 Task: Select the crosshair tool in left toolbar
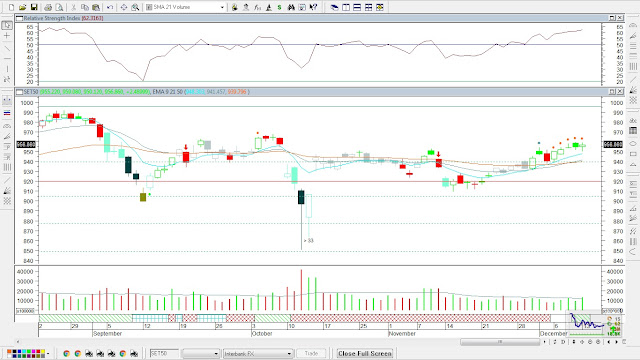(x=7, y=36)
